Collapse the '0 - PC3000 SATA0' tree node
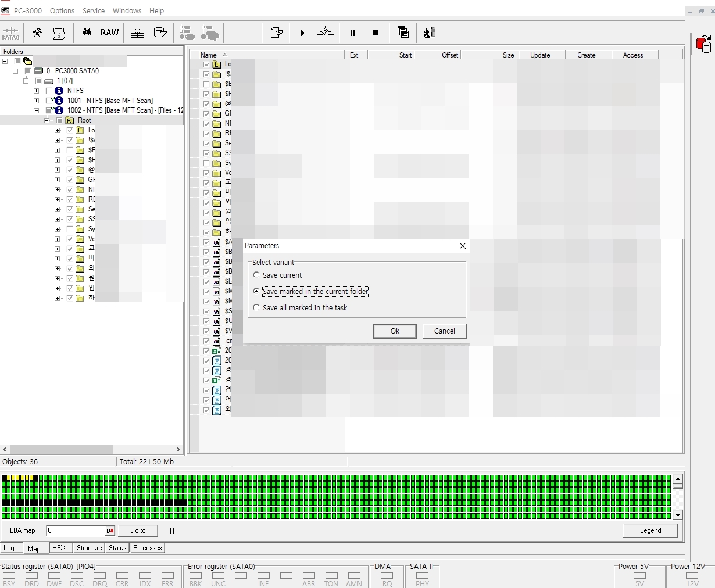This screenshot has width=715, height=588. [x=16, y=71]
